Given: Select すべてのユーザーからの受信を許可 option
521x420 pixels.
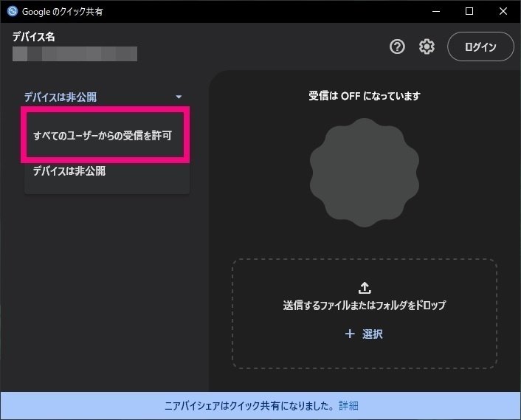Looking at the screenshot, I should pyautogui.click(x=105, y=135).
